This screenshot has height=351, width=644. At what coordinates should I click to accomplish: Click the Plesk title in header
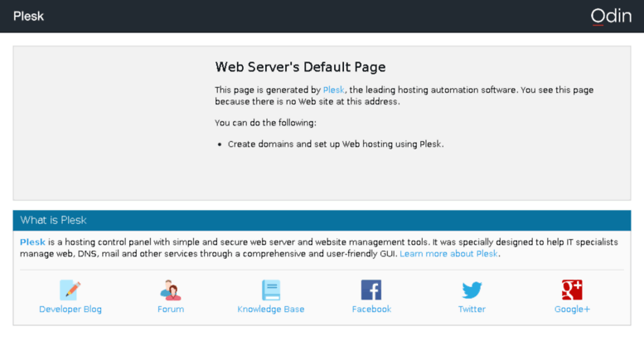point(28,16)
